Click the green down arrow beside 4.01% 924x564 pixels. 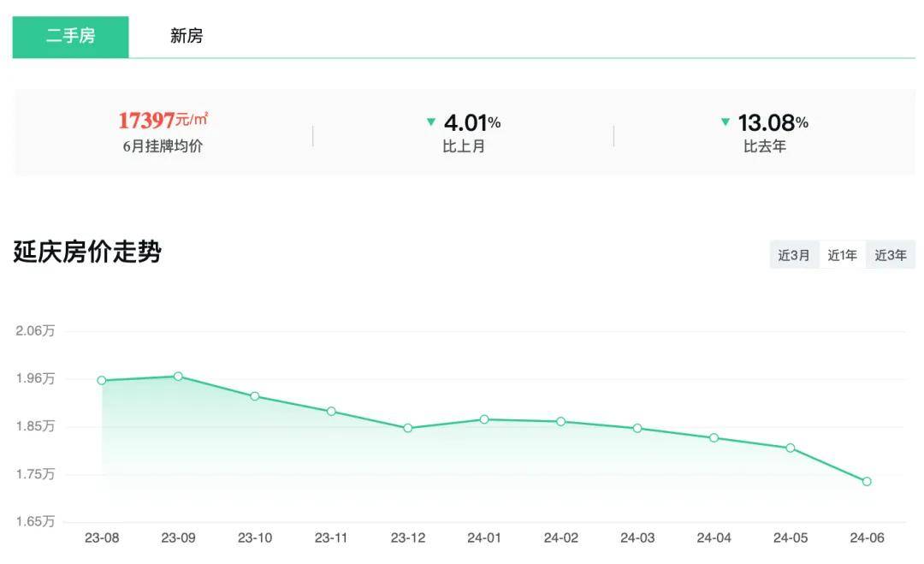(x=430, y=122)
